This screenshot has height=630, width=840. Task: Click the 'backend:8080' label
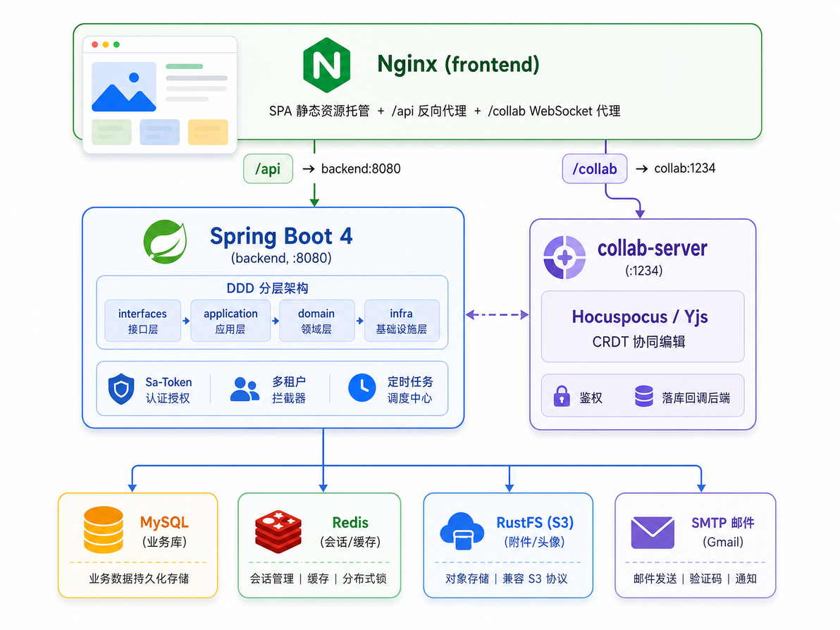pos(361,168)
